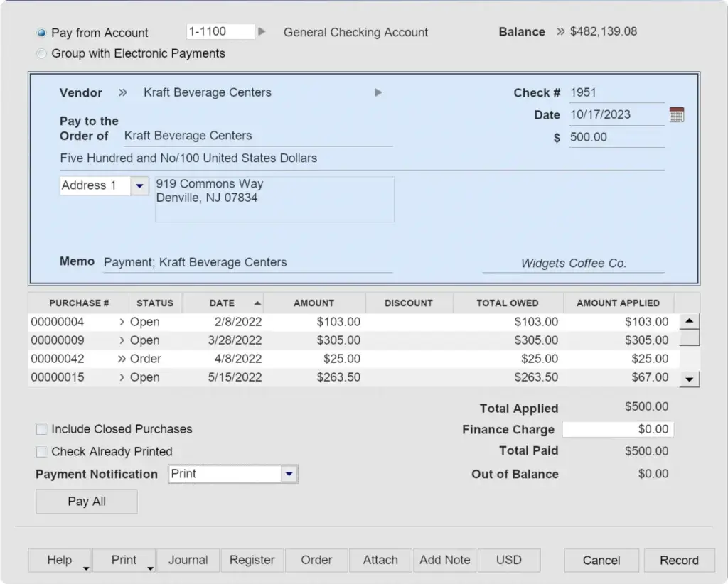Viewport: 728px width, 584px height.
Task: Click the Help button
Action: [x=60, y=561]
